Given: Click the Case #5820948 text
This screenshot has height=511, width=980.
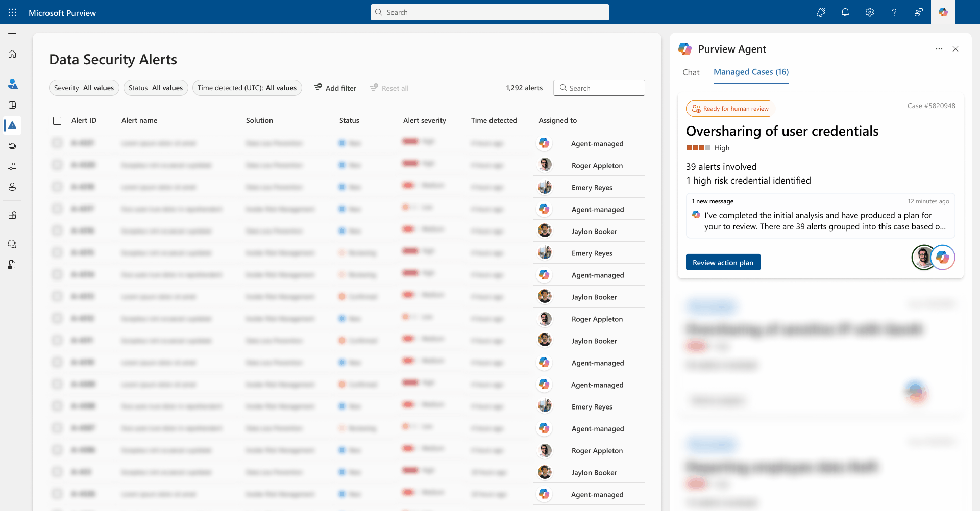Looking at the screenshot, I should click(x=932, y=106).
